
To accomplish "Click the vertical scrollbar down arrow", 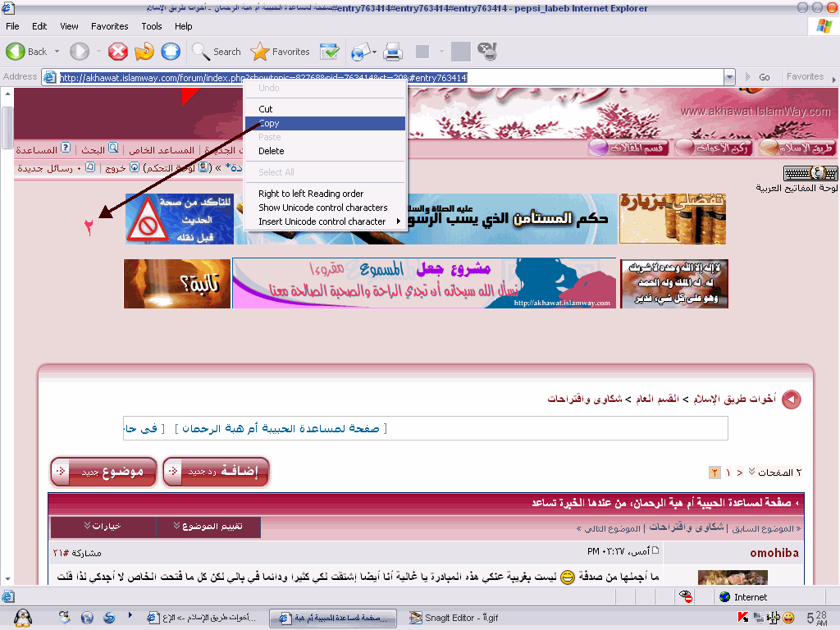I will pyautogui.click(x=7, y=578).
